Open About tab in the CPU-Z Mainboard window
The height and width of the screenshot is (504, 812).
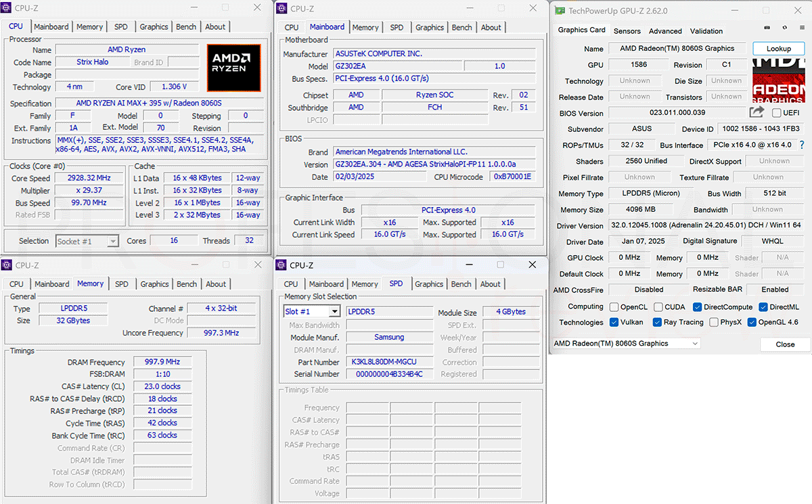(x=491, y=27)
